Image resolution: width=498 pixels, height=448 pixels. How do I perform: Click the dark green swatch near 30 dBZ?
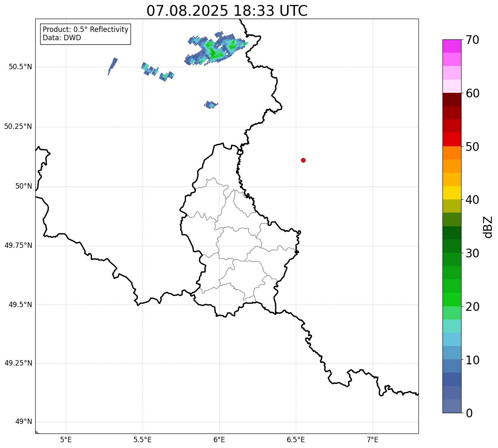pyautogui.click(x=452, y=246)
